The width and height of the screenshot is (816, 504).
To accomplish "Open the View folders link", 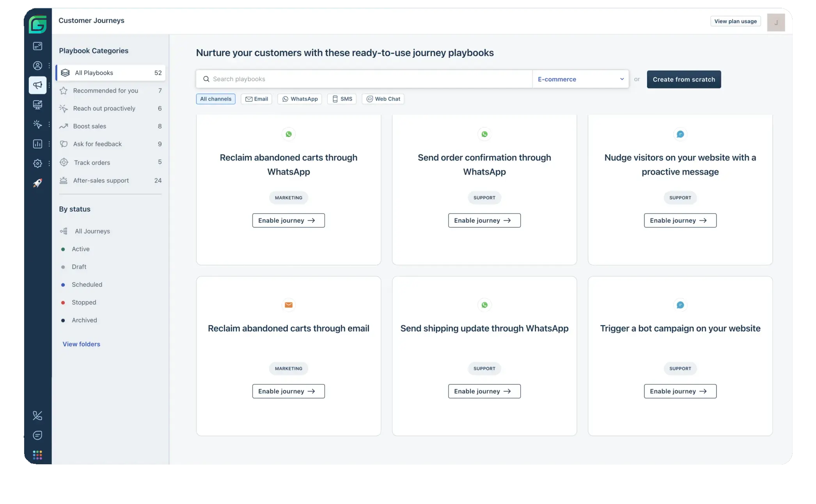I will pyautogui.click(x=82, y=344).
